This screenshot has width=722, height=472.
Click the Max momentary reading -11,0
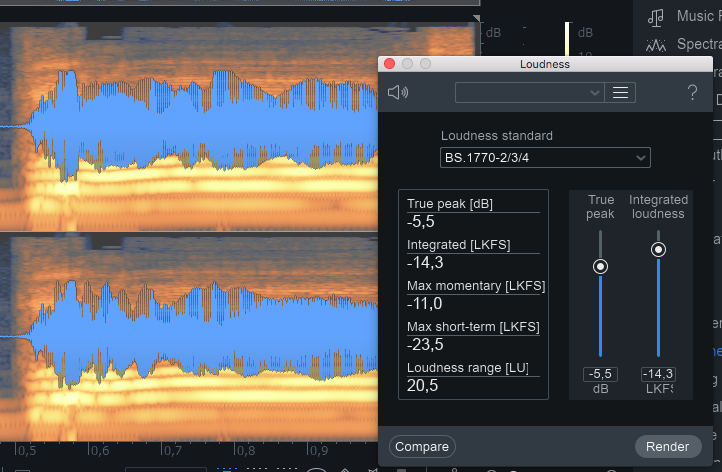(425, 303)
